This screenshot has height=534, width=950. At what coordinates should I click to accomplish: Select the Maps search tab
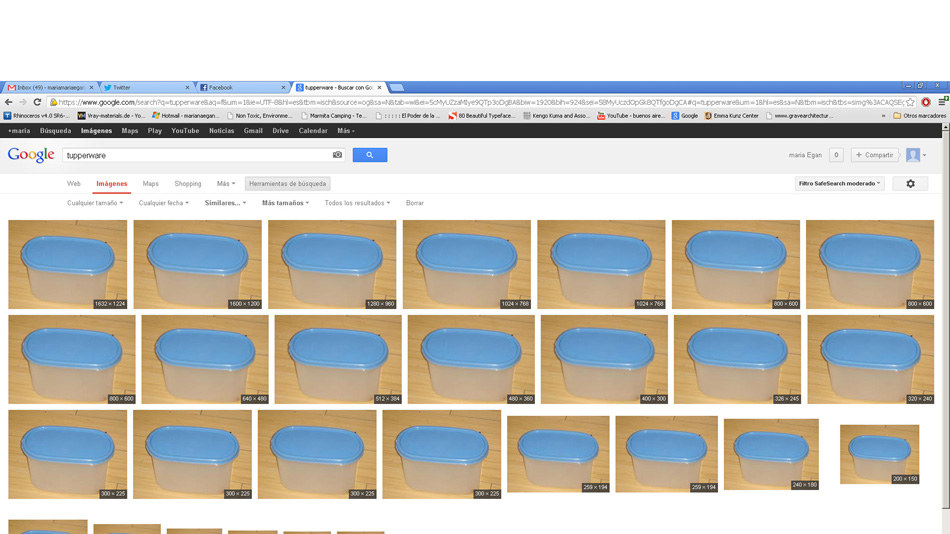(150, 184)
